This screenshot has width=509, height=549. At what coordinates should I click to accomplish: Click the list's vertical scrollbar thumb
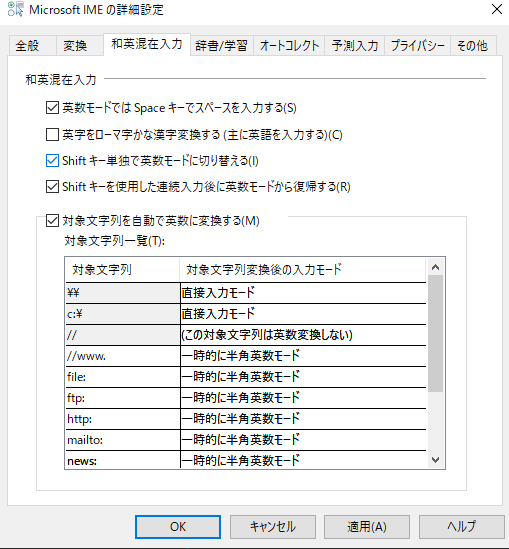[435, 333]
